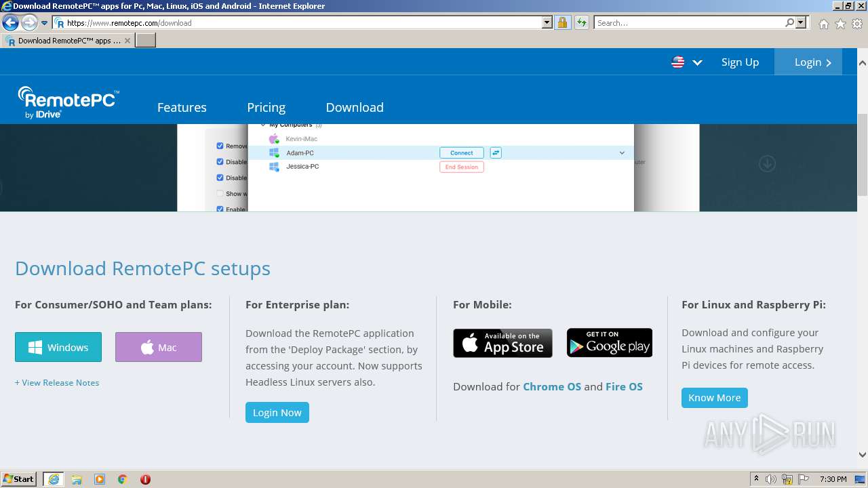The height and width of the screenshot is (488, 868).
Task: Click the page scrollbar down arrow
Action: [x=863, y=455]
